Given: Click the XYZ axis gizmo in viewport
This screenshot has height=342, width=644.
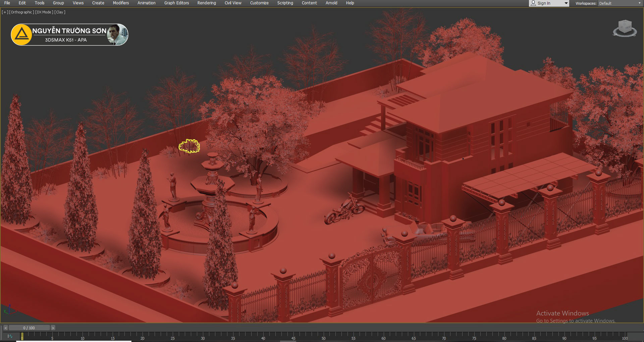Looking at the screenshot, I should point(9,309).
